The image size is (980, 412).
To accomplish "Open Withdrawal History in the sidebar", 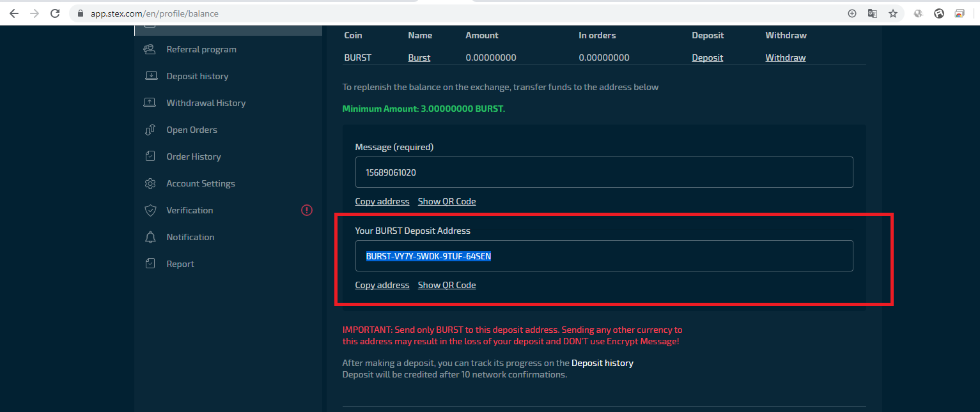I will (x=206, y=103).
